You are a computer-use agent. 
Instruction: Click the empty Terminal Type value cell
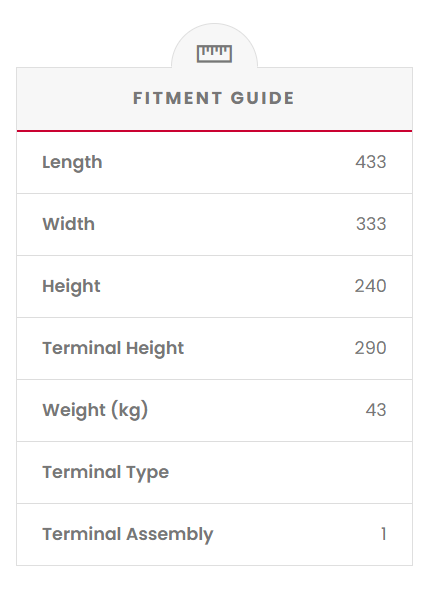(x=342, y=472)
